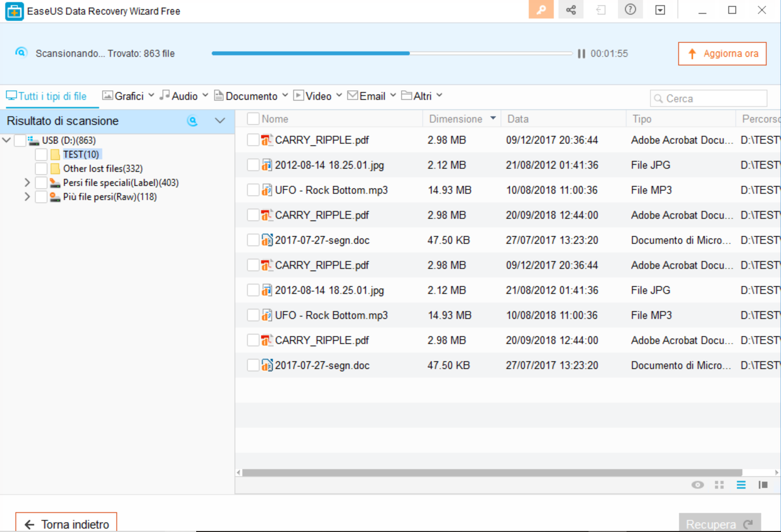This screenshot has width=781, height=532.
Task: Select the last 2017-07-27-segn.doc row name
Action: (x=322, y=365)
